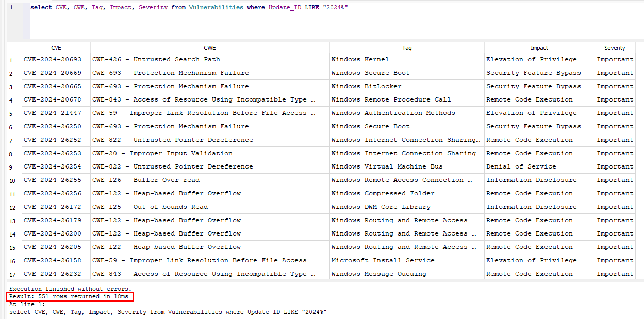Click the CVE-2024-21447 cell
644x319 pixels.
53,113
